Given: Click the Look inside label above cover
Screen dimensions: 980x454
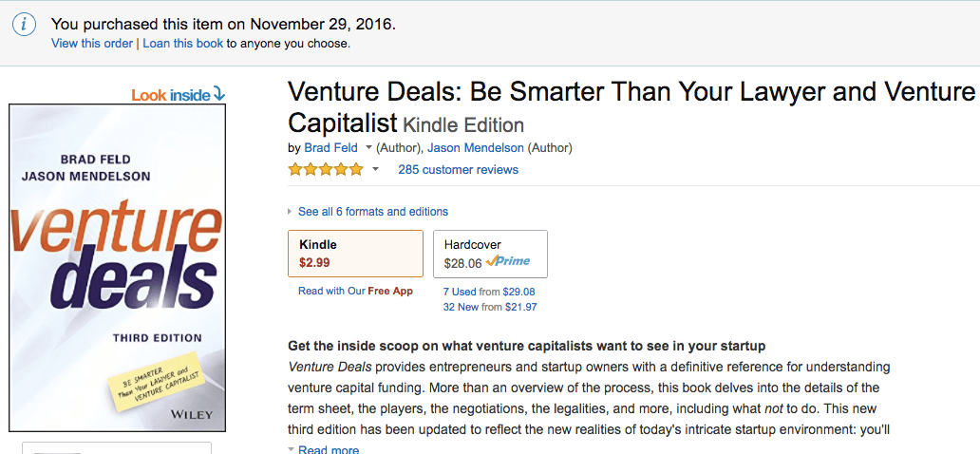Looking at the screenshot, I should click(x=170, y=95).
